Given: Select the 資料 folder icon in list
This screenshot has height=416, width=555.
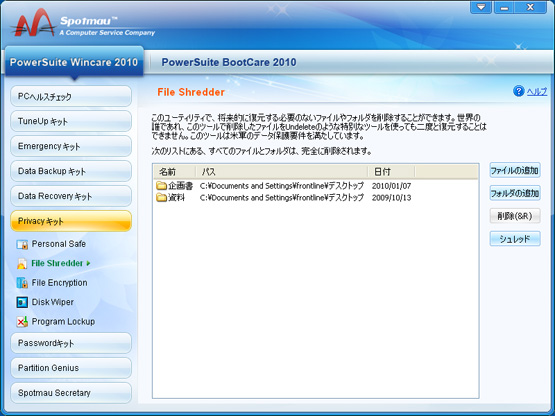Looking at the screenshot, I should [x=161, y=198].
